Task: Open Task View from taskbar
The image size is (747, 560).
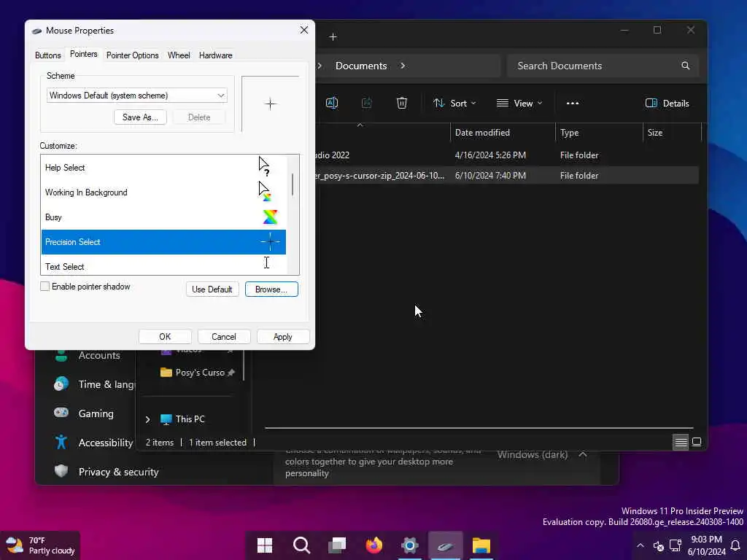Action: click(x=337, y=545)
